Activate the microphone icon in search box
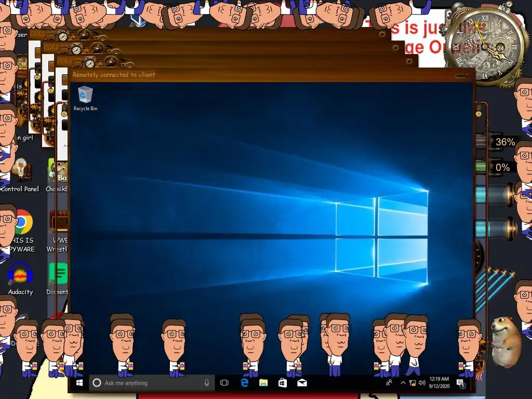Screen dimensions: 532x399 [x=207, y=383]
